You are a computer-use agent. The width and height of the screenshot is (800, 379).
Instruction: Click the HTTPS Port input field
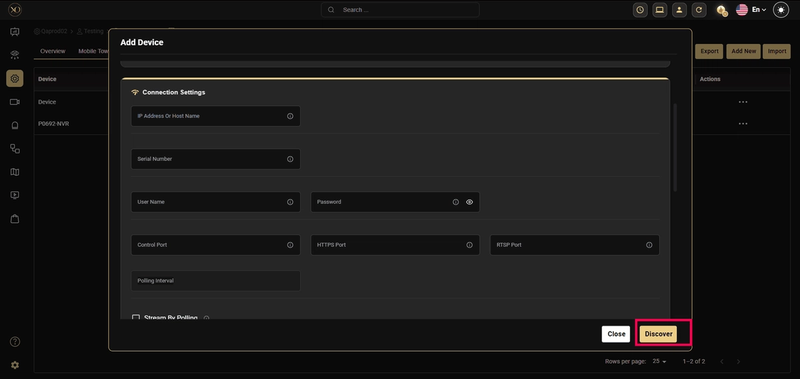[395, 245]
